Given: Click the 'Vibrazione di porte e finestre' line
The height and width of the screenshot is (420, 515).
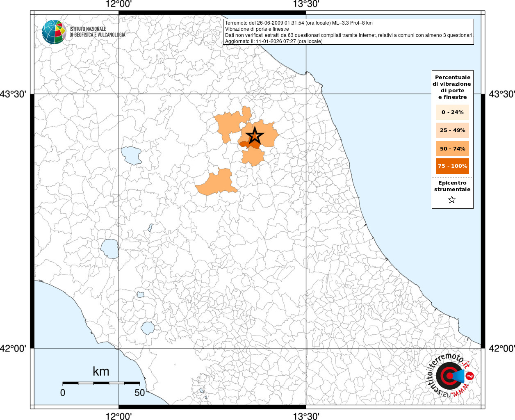Looking at the screenshot, I should click(257, 29).
